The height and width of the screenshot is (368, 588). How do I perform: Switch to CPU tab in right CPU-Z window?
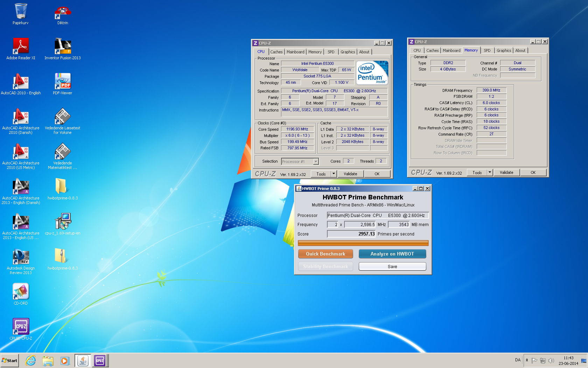point(417,50)
